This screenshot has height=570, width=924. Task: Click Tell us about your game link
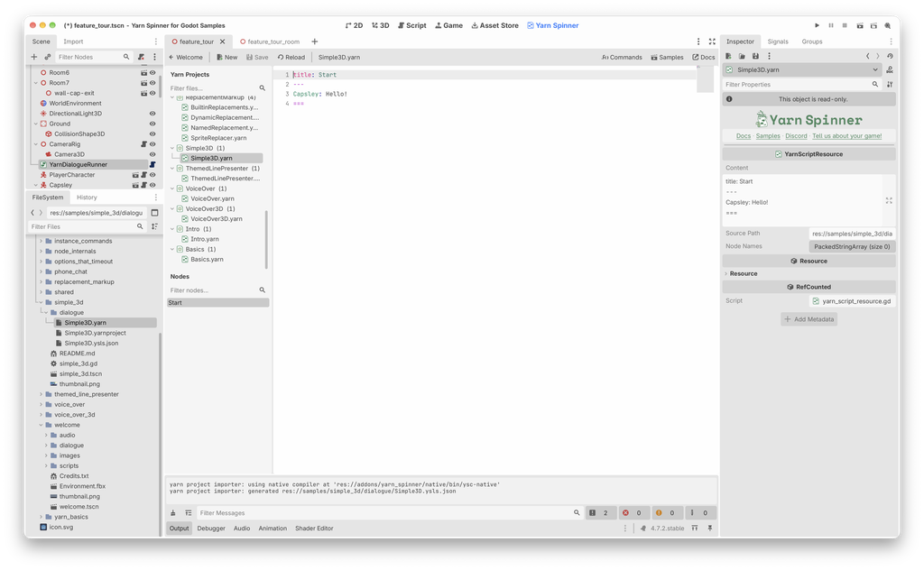tap(846, 136)
